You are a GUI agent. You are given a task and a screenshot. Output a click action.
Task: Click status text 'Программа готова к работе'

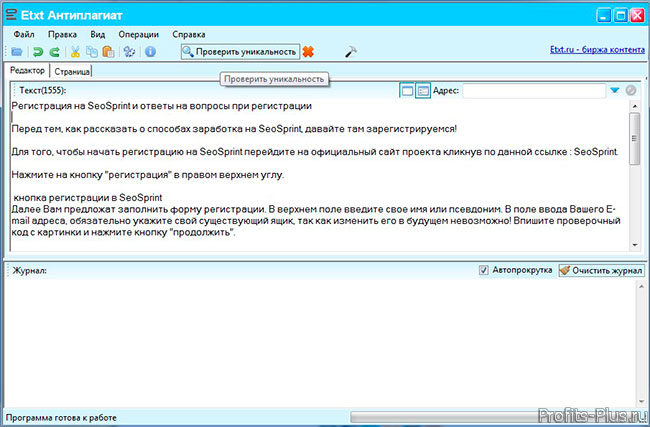pos(61,417)
